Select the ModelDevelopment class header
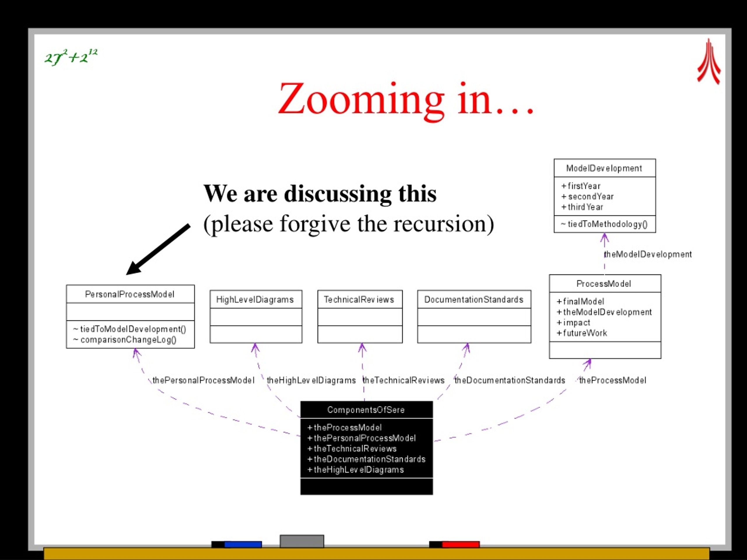This screenshot has height=560, width=747. pos(605,168)
